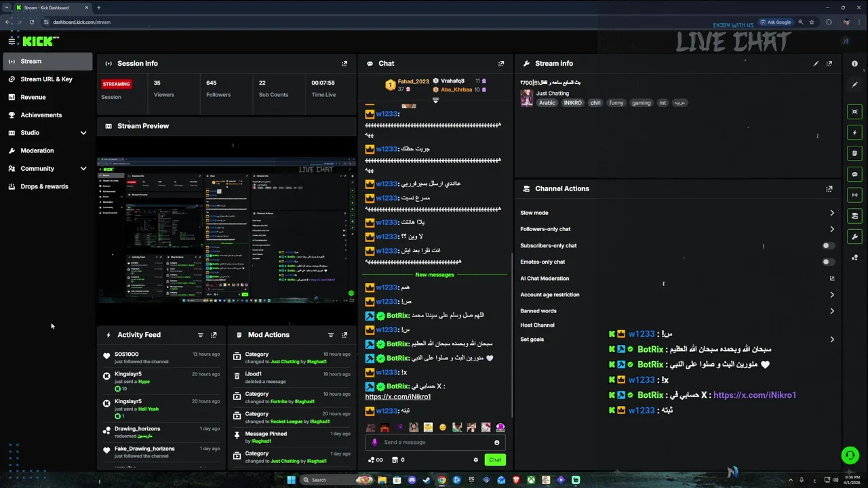The width and height of the screenshot is (868, 488).
Task: Click the info icon in right sidebar
Action: [x=854, y=64]
